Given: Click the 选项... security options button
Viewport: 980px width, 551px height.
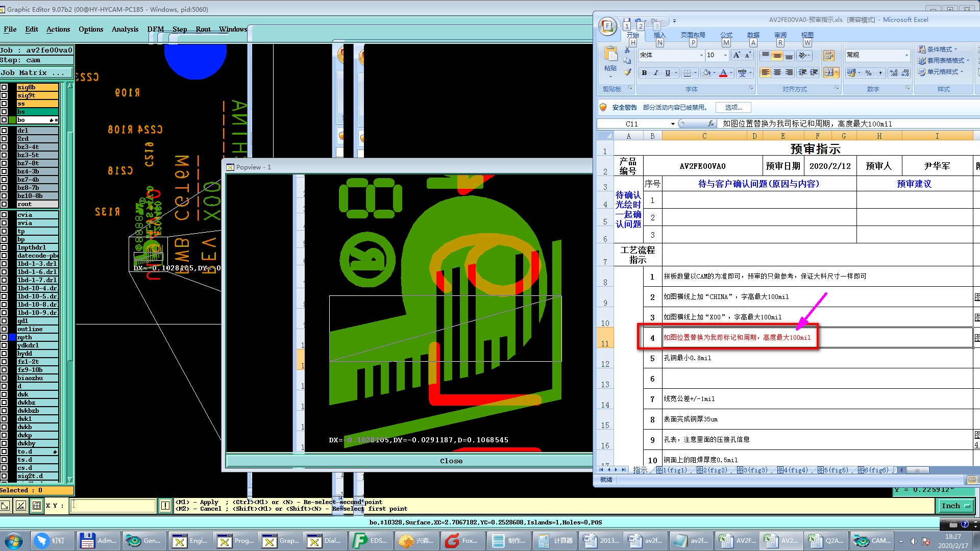Looking at the screenshot, I should click(x=733, y=107).
